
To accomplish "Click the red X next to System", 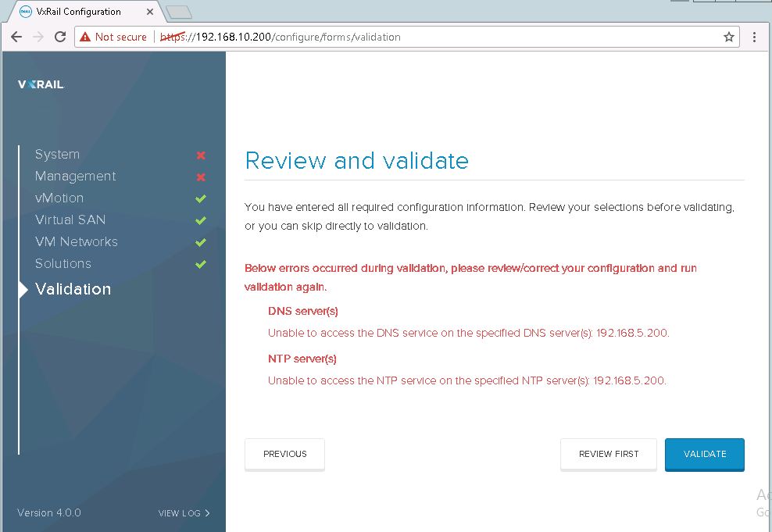I will (x=201, y=155).
